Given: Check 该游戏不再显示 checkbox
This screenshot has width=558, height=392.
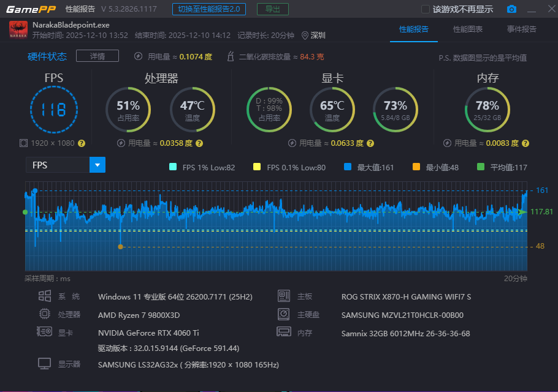Looking at the screenshot, I should click(424, 9).
